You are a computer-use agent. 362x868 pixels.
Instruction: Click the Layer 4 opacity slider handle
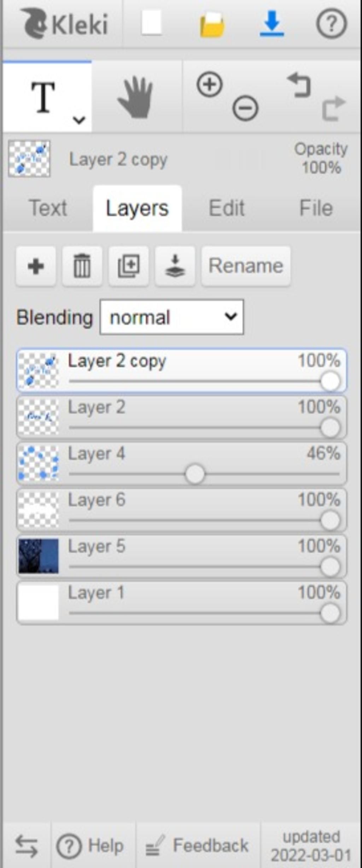pyautogui.click(x=195, y=474)
